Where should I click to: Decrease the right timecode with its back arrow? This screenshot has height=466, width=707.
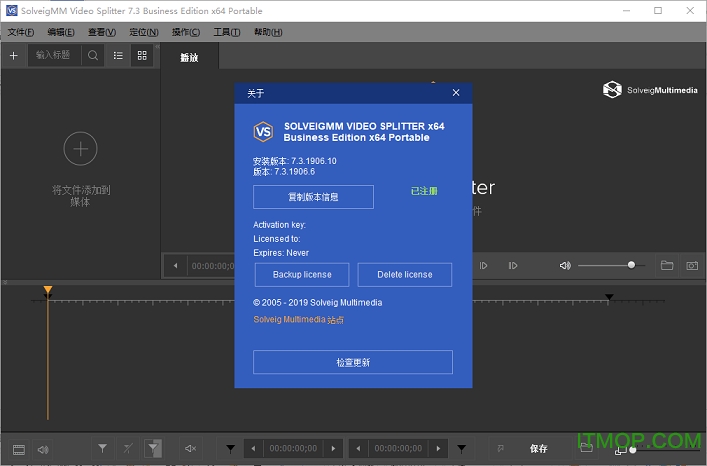358,448
